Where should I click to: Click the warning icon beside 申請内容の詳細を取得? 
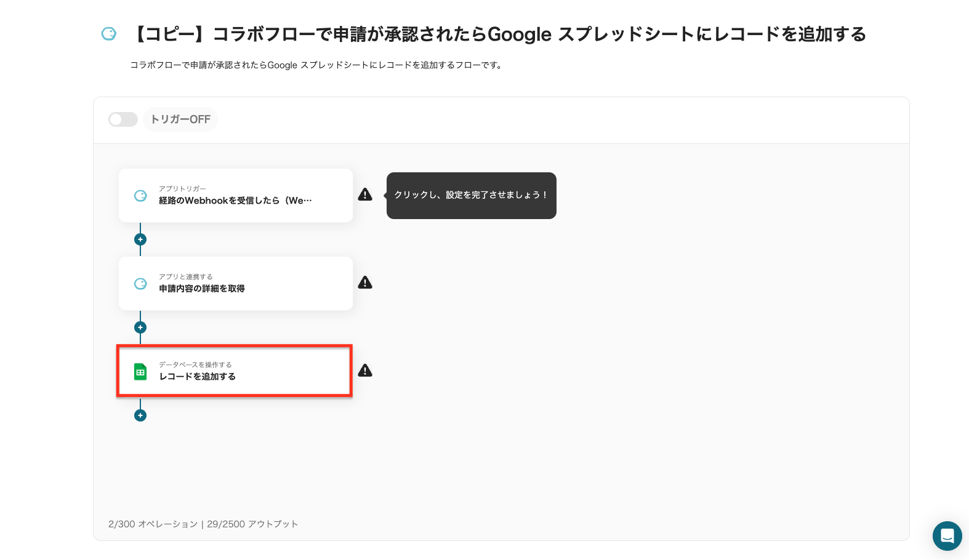[x=365, y=282]
